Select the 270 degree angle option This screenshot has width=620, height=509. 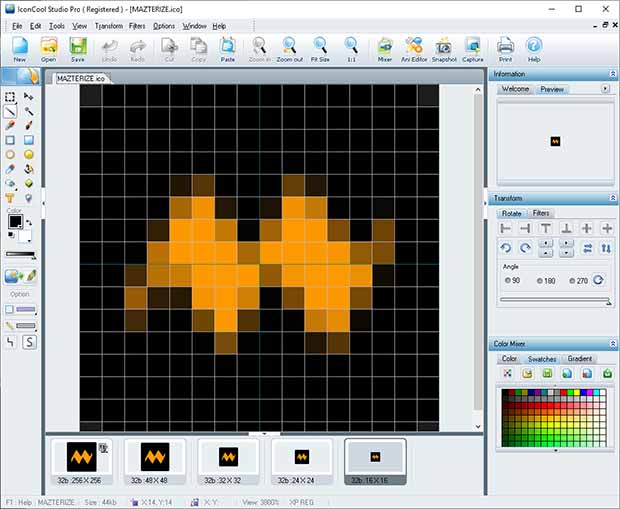578,281
